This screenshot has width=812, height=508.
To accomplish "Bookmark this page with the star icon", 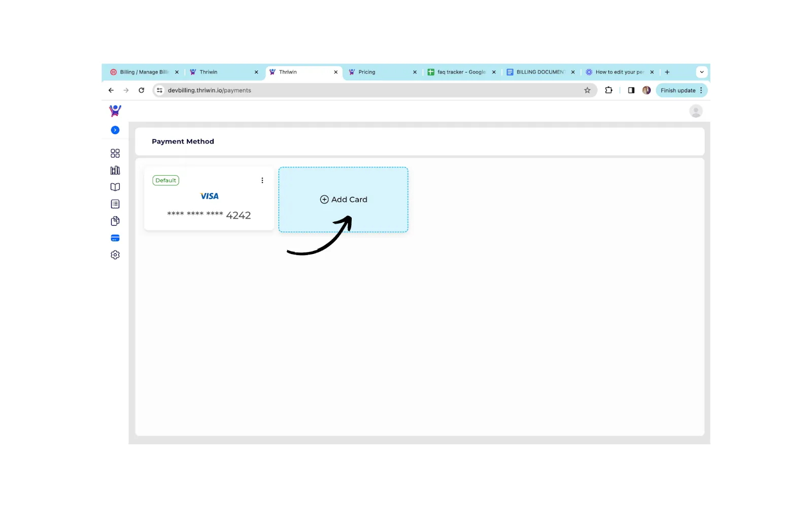I will pyautogui.click(x=588, y=90).
